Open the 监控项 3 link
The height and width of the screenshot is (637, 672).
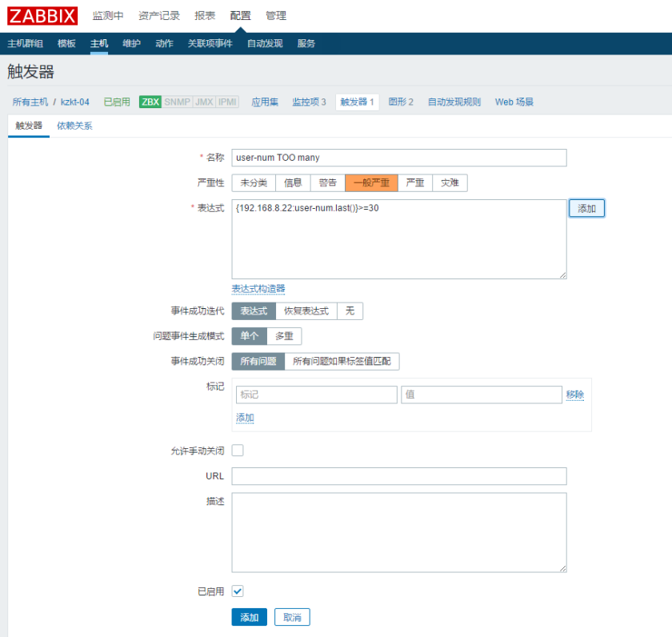pos(309,102)
